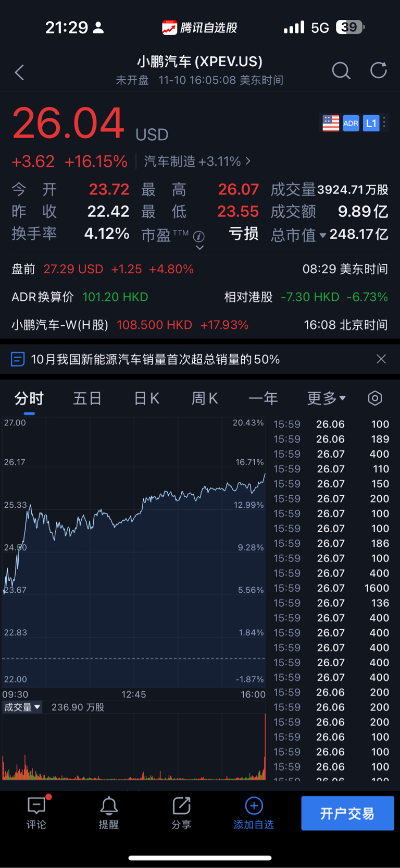Image resolution: width=400 pixels, height=868 pixels.
Task: Open news about 新能源汽车销量超50%
Action: pos(155,359)
